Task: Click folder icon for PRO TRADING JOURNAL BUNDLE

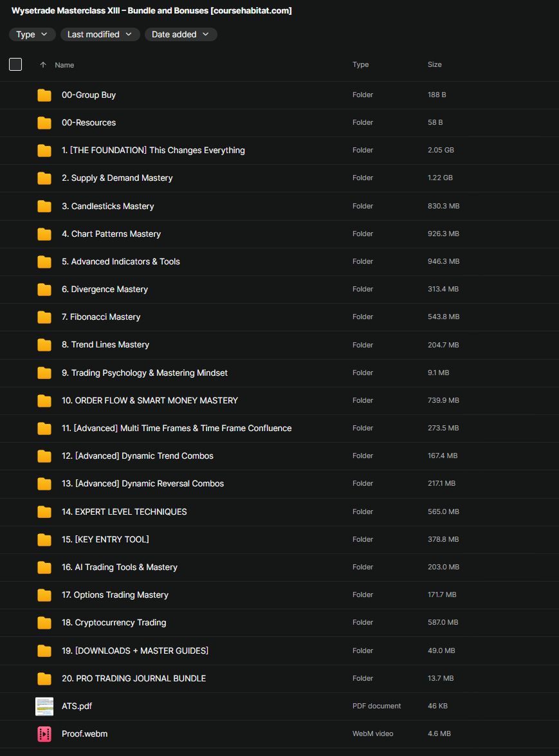Action: [44, 679]
